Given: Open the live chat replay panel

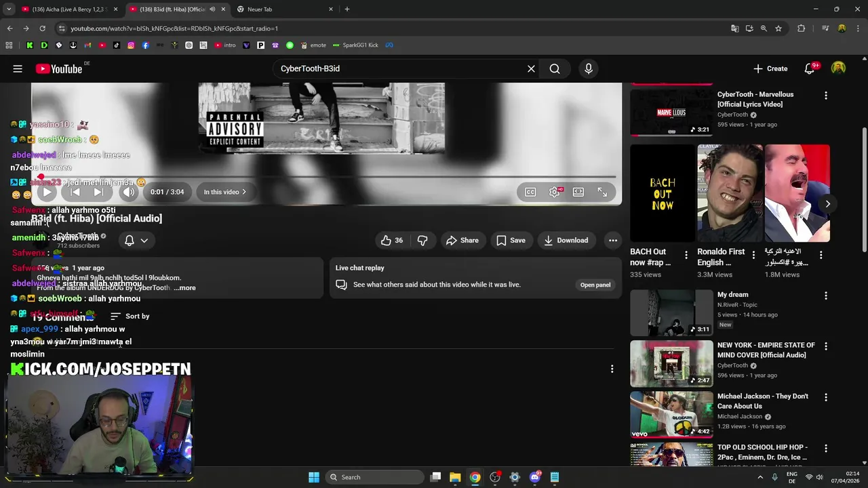Looking at the screenshot, I should (x=595, y=285).
